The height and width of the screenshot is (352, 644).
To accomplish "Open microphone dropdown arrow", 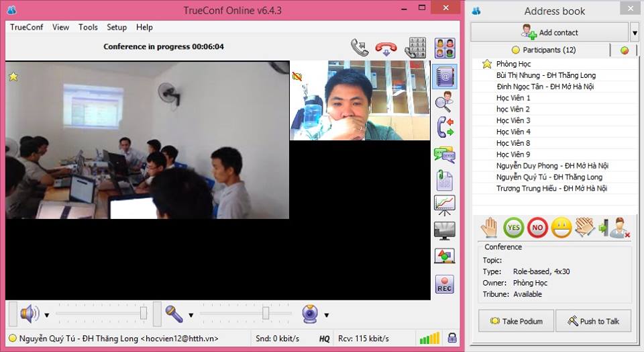I will (x=191, y=316).
